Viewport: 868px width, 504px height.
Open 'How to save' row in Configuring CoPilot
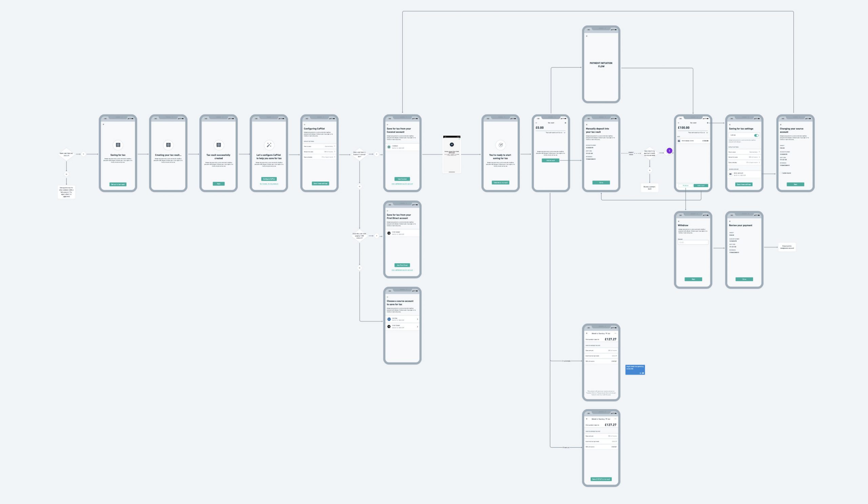coord(319,146)
